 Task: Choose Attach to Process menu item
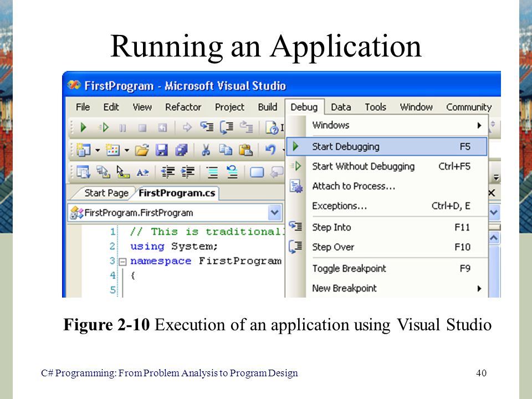pyautogui.click(x=387, y=186)
